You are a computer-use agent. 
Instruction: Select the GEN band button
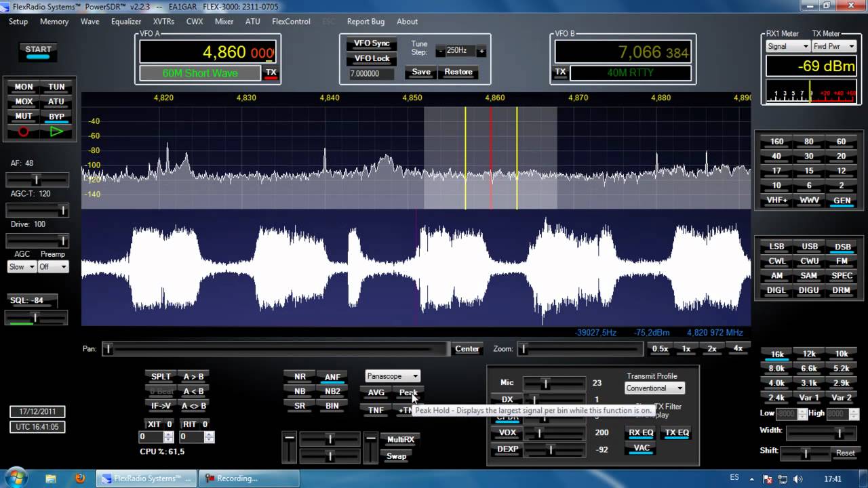pyautogui.click(x=842, y=201)
